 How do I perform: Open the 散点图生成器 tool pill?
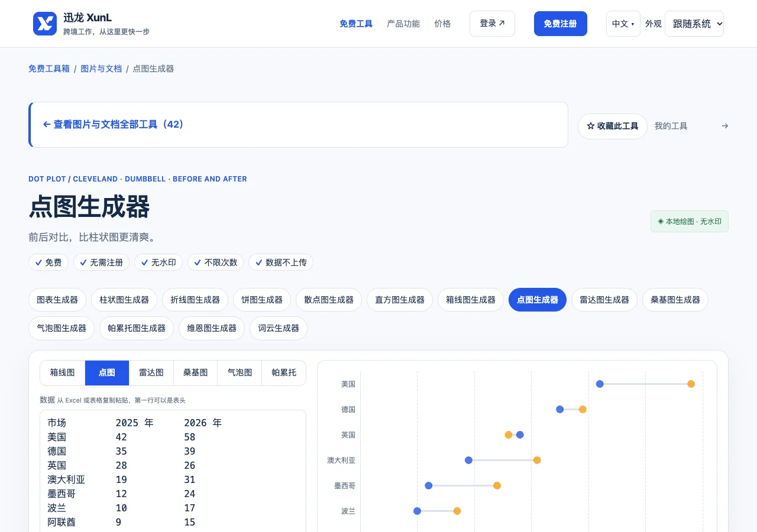coord(329,300)
